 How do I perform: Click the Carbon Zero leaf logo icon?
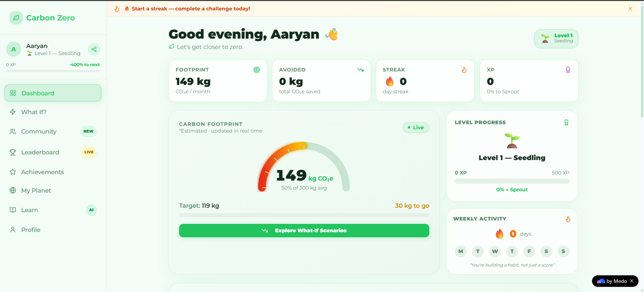[x=16, y=18]
